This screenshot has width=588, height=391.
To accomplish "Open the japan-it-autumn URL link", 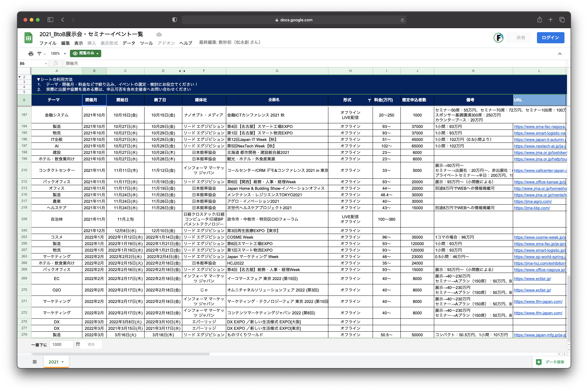I will (x=540, y=139).
